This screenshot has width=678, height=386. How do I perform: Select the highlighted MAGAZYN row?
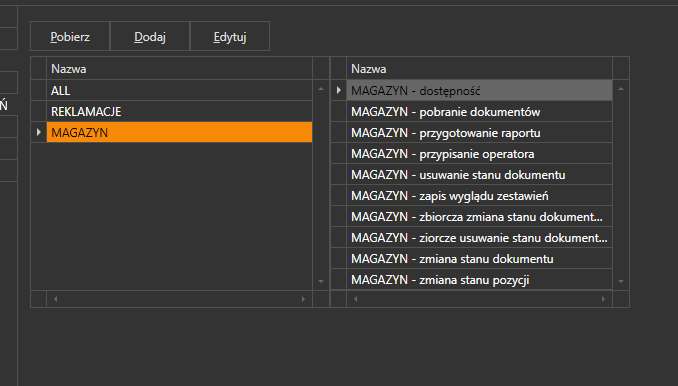pos(179,132)
